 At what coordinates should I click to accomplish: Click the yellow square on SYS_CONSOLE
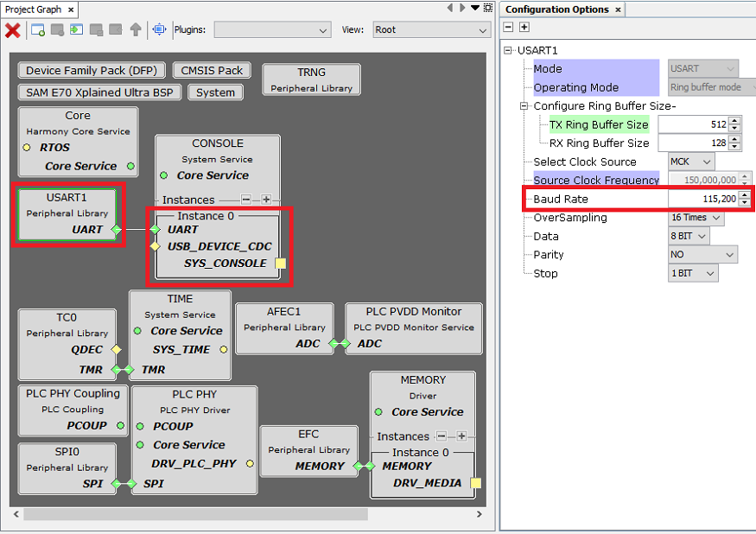point(280,264)
